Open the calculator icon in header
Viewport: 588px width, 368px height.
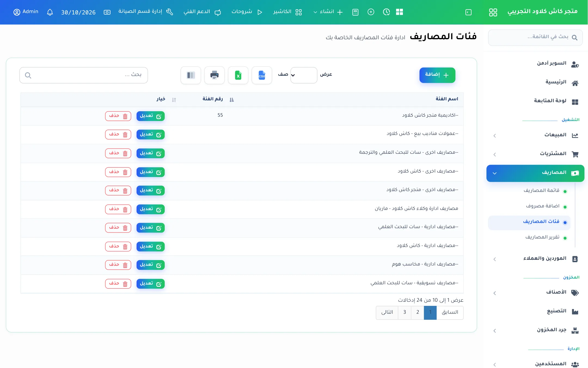pos(355,12)
